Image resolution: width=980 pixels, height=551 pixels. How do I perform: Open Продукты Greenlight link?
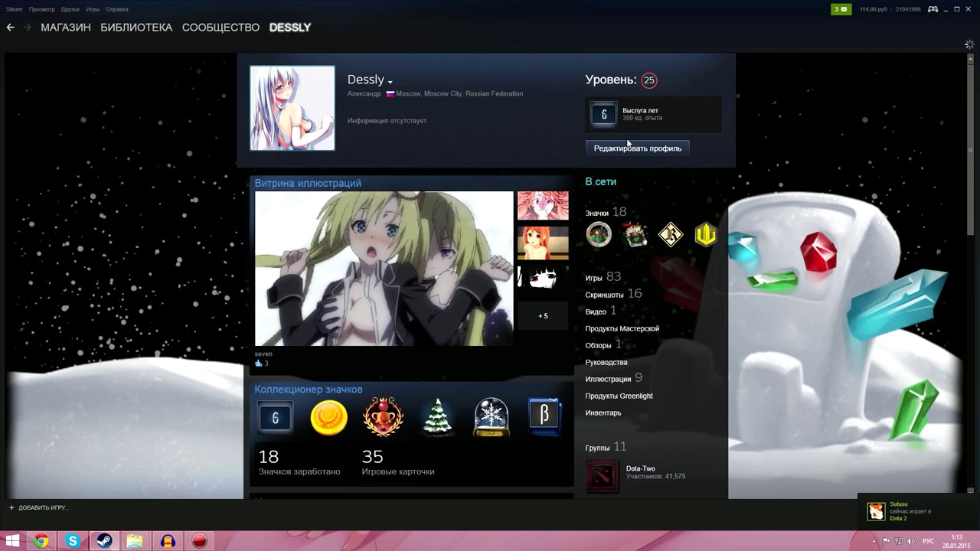619,396
